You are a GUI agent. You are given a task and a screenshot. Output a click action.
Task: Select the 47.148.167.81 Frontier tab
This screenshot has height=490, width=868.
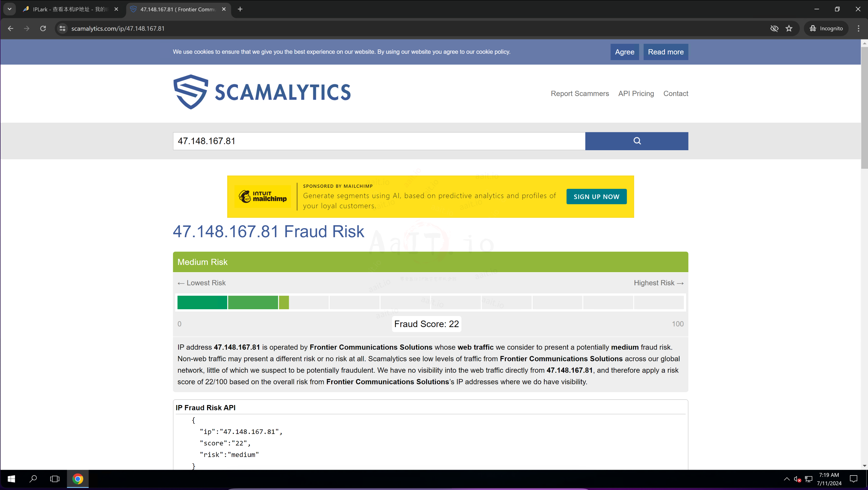pyautogui.click(x=177, y=9)
